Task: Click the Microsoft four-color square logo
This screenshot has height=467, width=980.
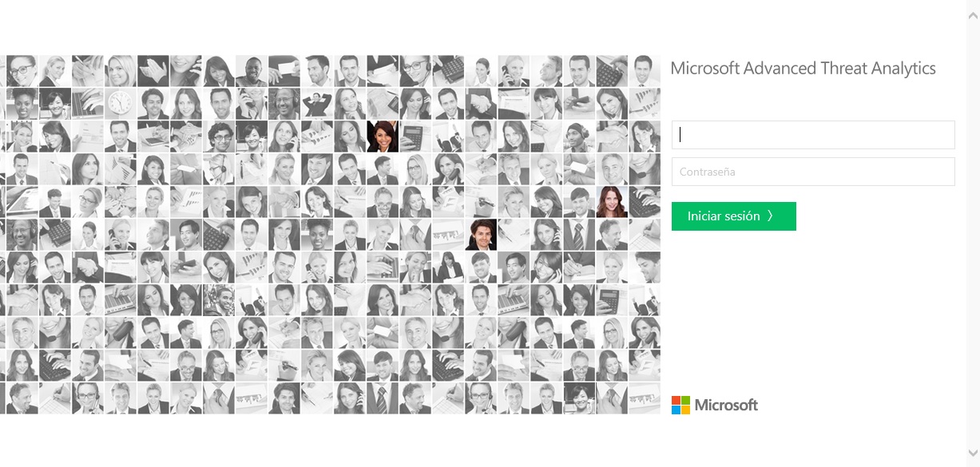Action: pyautogui.click(x=680, y=405)
